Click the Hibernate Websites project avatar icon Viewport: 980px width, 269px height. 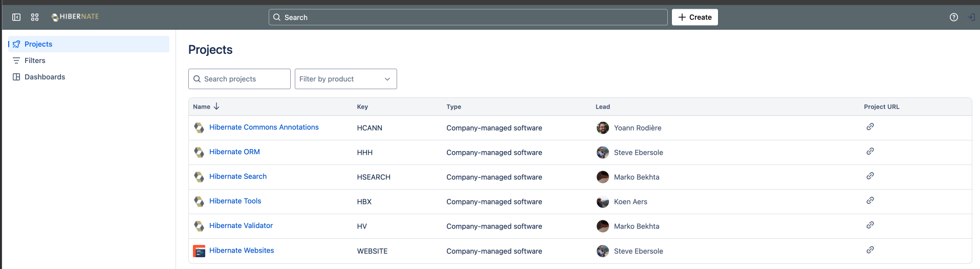tap(199, 251)
